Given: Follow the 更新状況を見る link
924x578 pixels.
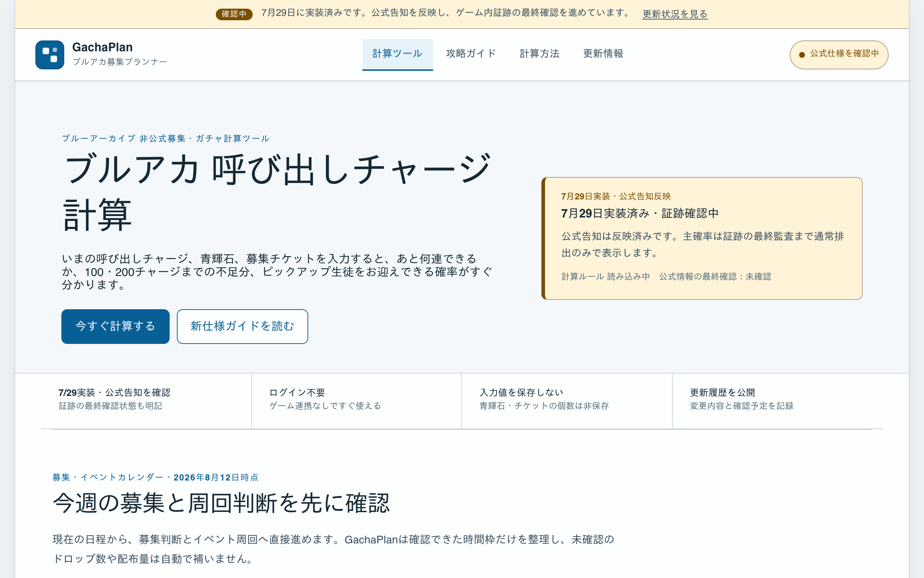Looking at the screenshot, I should pos(675,14).
